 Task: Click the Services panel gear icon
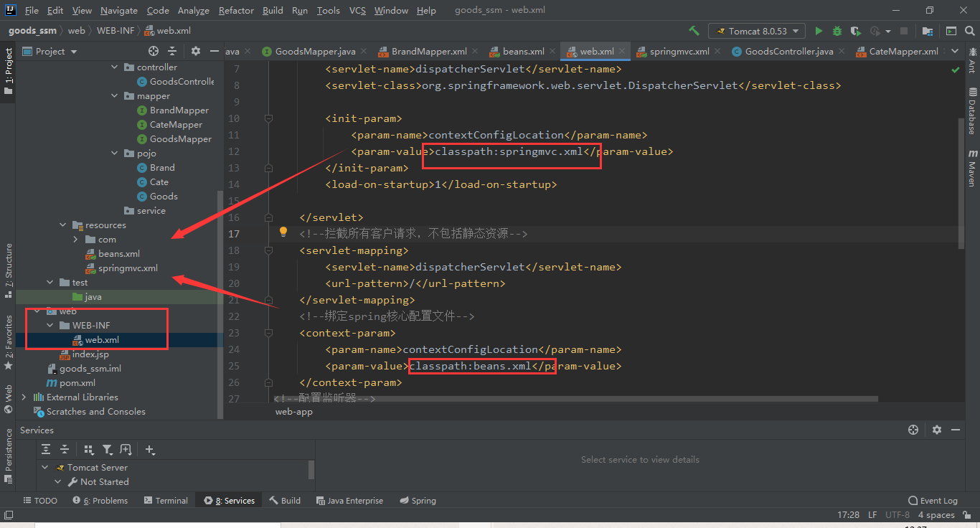click(x=937, y=430)
